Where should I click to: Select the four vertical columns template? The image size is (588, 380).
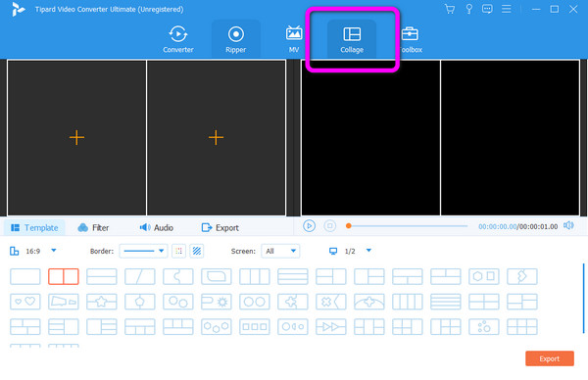(408, 302)
